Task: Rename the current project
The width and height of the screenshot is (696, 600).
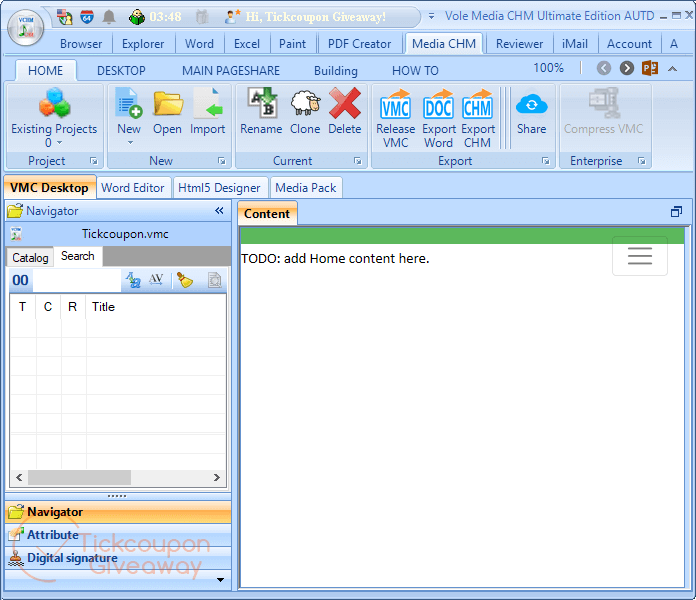Action: pyautogui.click(x=261, y=111)
